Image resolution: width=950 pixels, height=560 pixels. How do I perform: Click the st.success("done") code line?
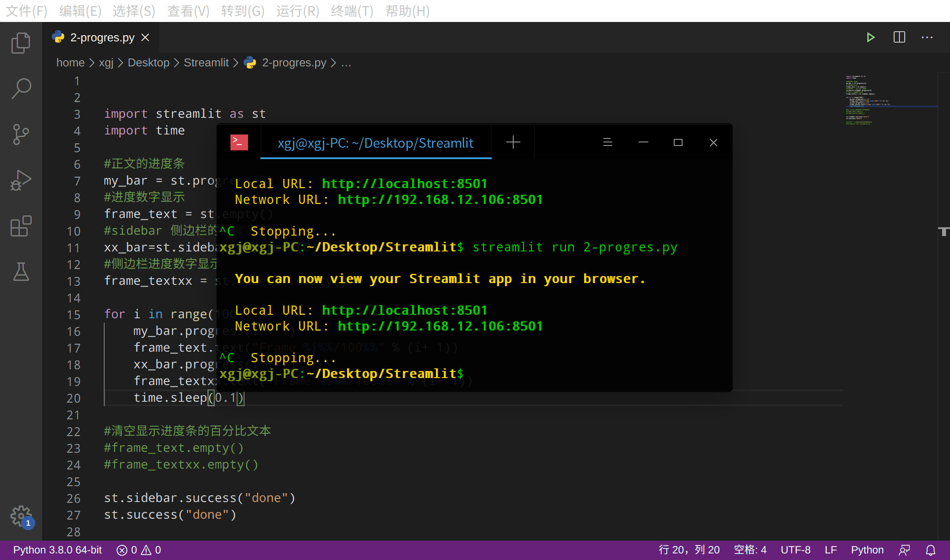(x=170, y=515)
